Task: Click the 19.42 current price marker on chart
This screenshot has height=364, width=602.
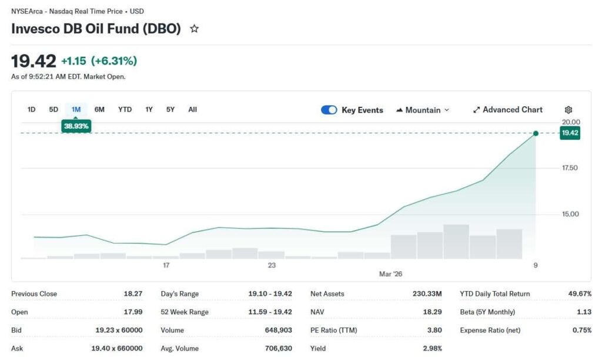Action: pyautogui.click(x=536, y=134)
